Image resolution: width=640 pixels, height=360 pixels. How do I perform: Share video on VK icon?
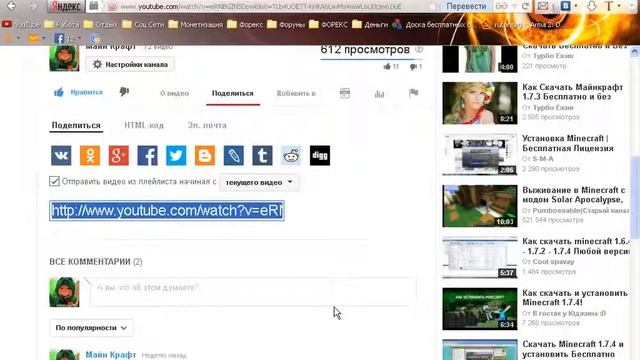point(61,156)
